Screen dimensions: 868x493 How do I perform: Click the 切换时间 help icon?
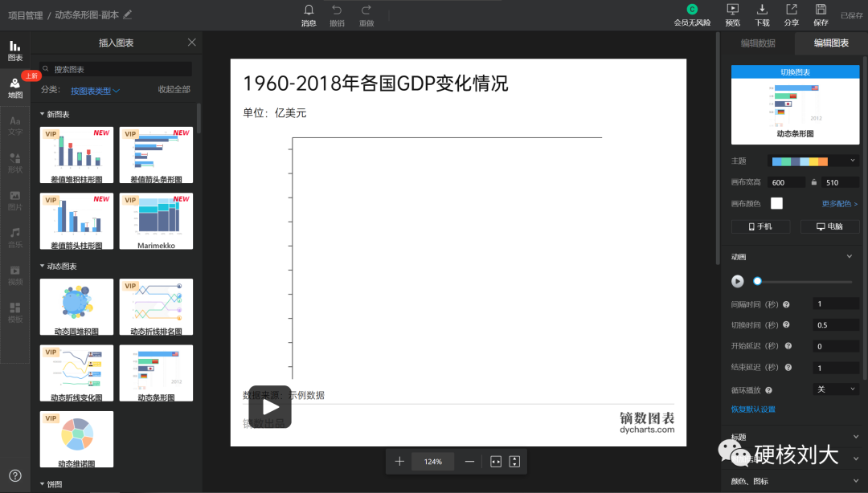[x=786, y=325]
